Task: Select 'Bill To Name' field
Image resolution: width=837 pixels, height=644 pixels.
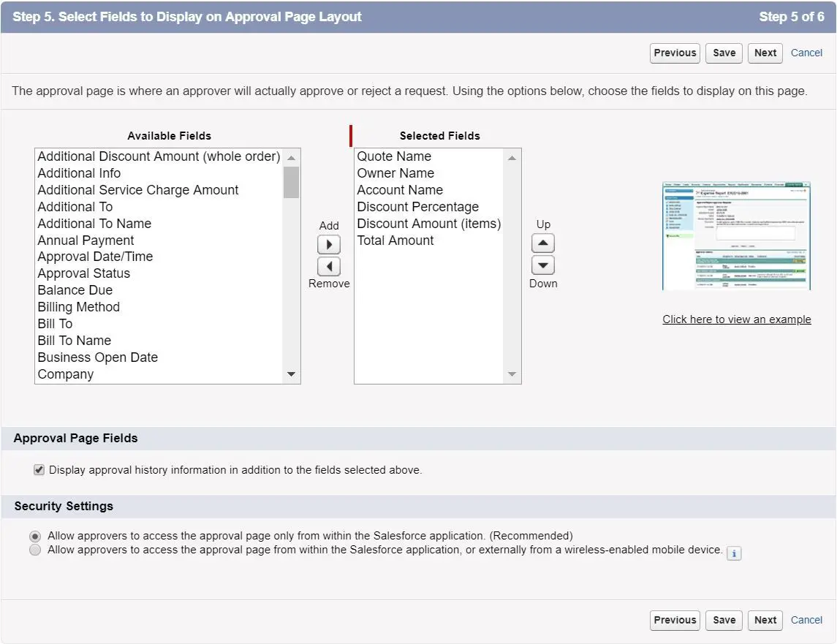Action: point(159,341)
